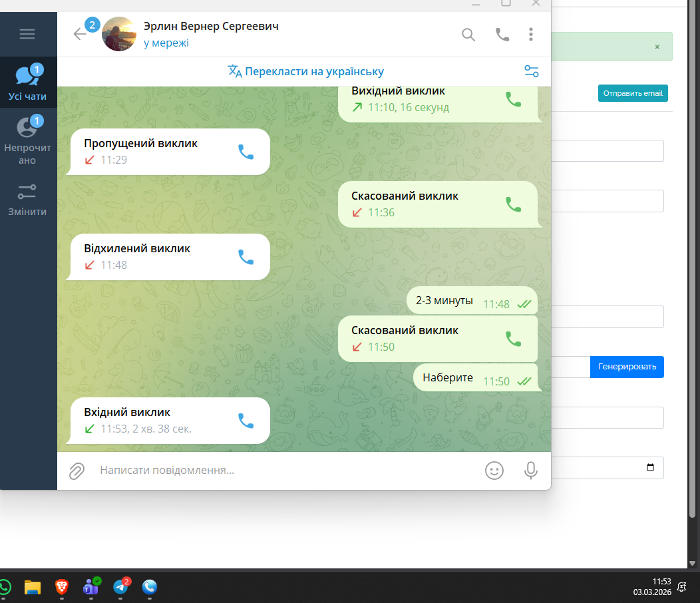Click the message 'Наберите'
The width and height of the screenshot is (700, 603).
(x=476, y=378)
